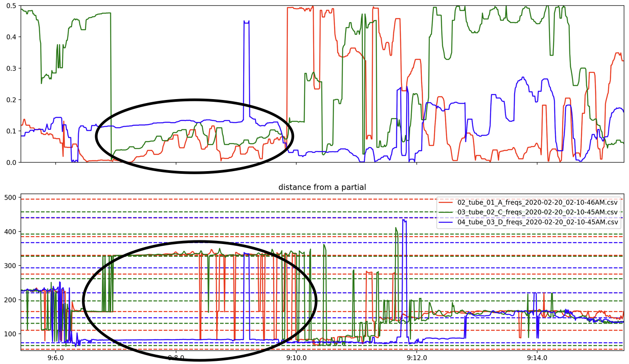Click the 0.0 y-axis label in top plot
Viewport: 629px width, 364px height.
(x=11, y=162)
